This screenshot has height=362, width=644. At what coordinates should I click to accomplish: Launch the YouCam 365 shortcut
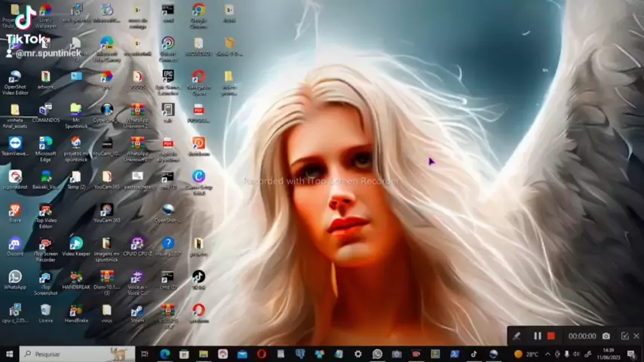click(x=107, y=213)
